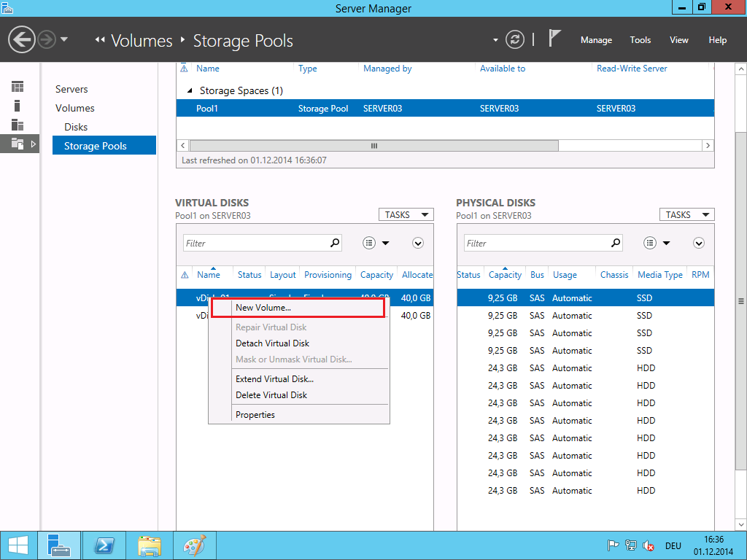Sort physical disks by Bus column
Image resolution: width=747 pixels, height=560 pixels.
click(x=537, y=275)
